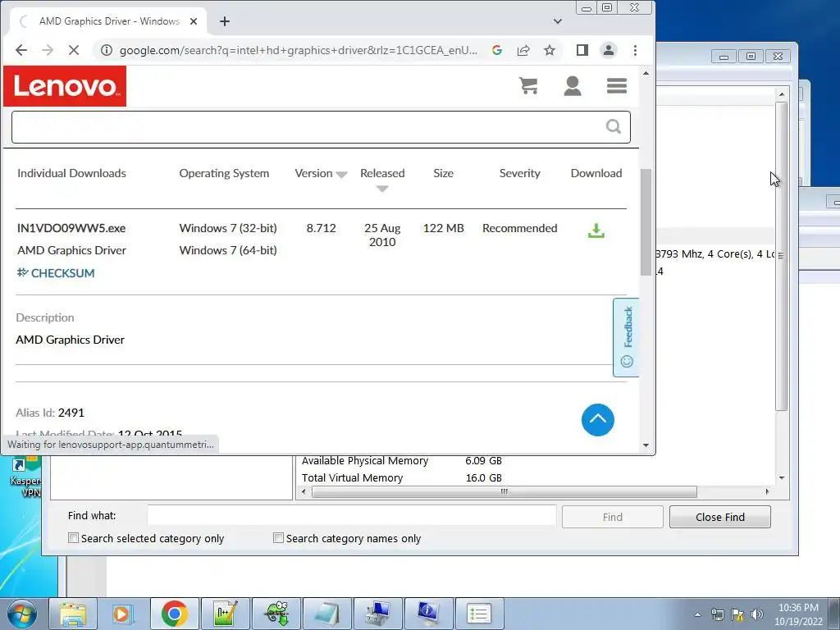Click the Chrome page scrollbar thumb
The width and height of the screenshot is (840, 630).
point(646,222)
